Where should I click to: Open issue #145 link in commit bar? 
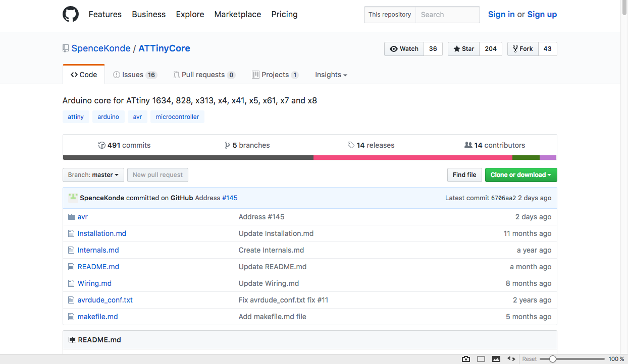230,198
